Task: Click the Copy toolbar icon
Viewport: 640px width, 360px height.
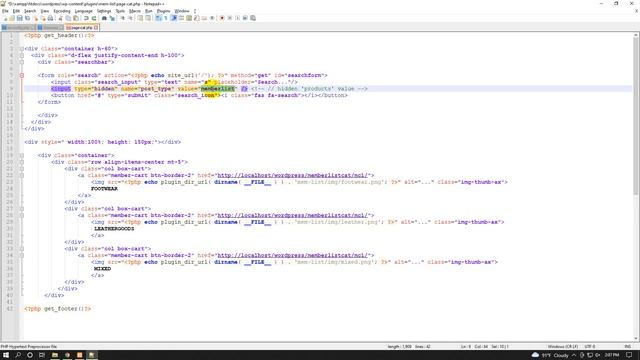Action: [x=68, y=18]
